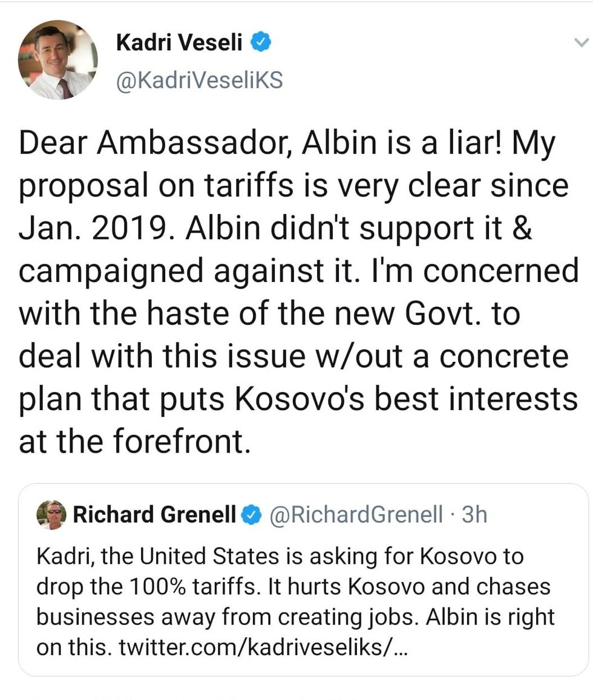
Task: Click Richard Grenell's small avatar
Action: (x=51, y=515)
